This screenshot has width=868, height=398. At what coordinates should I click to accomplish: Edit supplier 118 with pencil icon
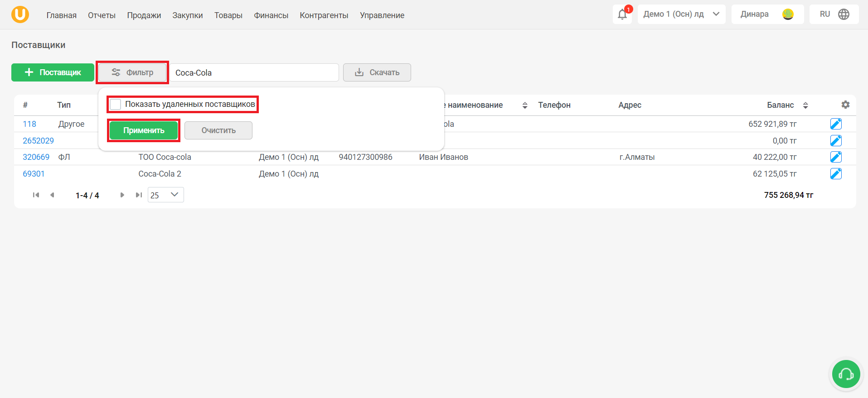tap(836, 124)
